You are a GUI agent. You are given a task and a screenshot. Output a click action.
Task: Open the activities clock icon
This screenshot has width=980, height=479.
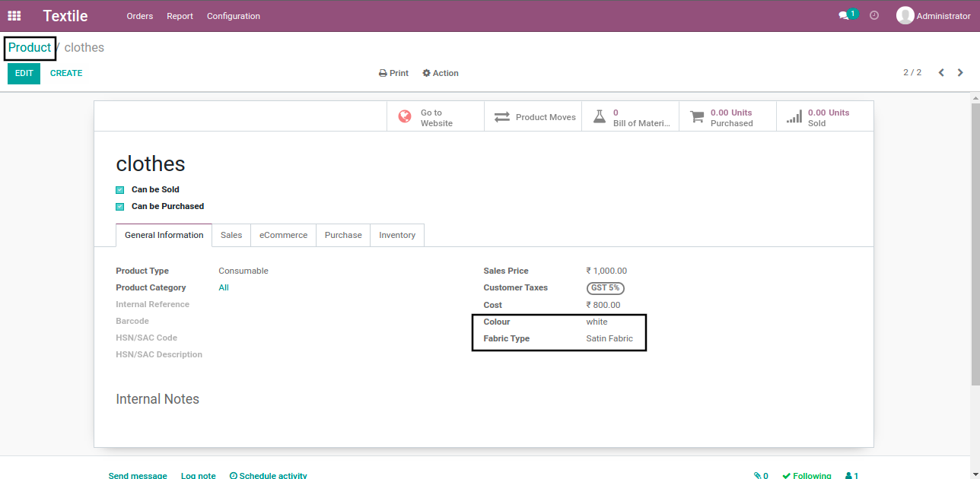coord(874,16)
